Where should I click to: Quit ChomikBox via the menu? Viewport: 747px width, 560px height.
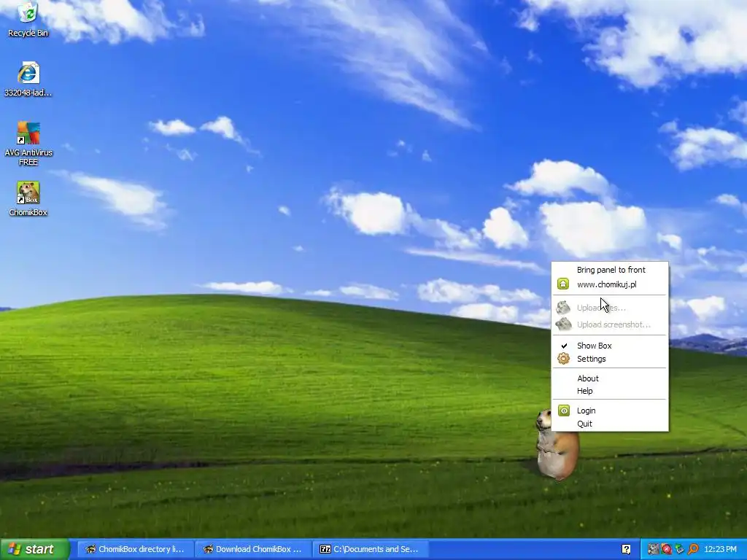point(611,424)
